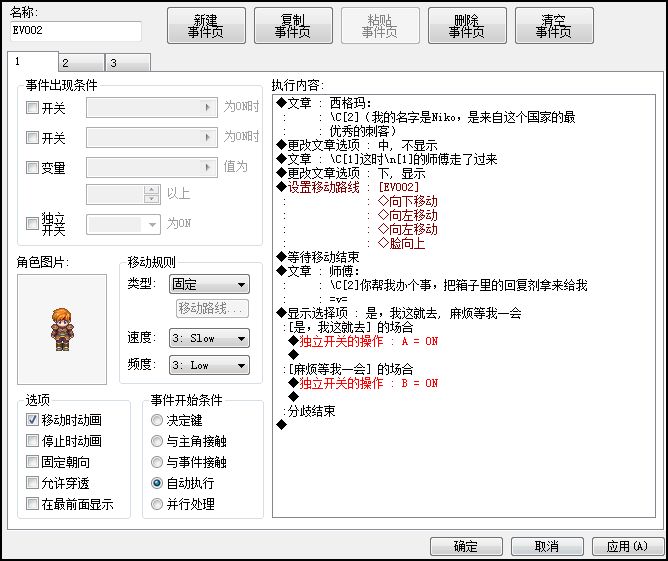The image size is (668, 561).
Task: Enable the 独立开关 condition checkbox
Action: click(x=32, y=223)
